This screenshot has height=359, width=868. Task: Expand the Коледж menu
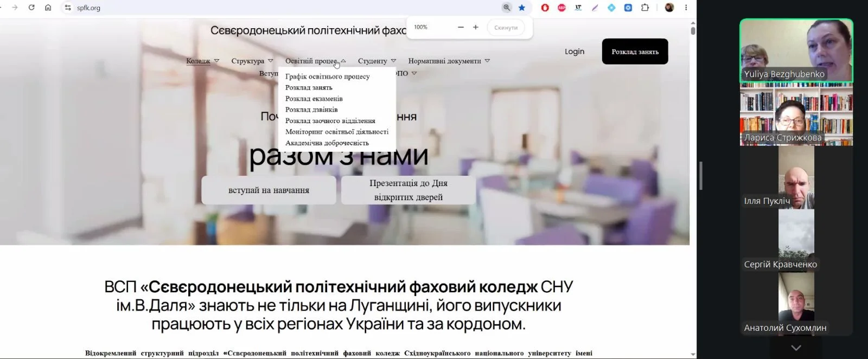(x=202, y=61)
